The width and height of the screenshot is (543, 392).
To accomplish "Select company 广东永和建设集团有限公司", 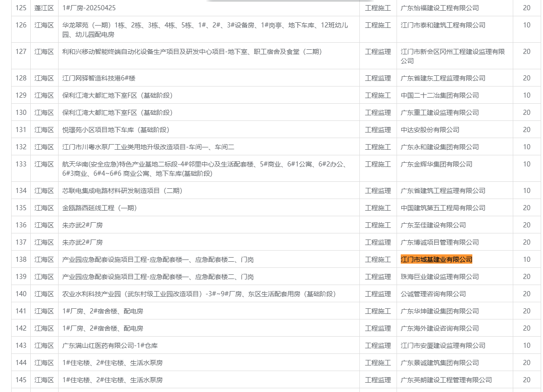I will [440, 147].
